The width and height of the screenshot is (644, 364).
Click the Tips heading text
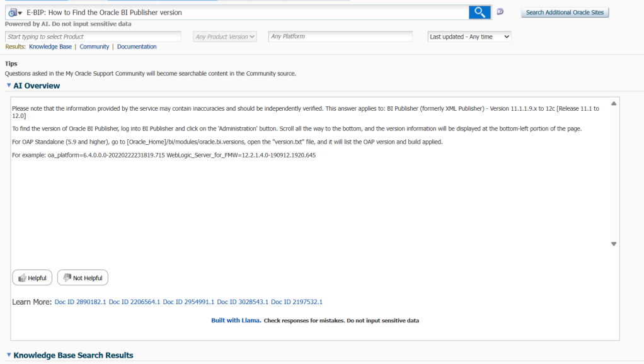11,64
